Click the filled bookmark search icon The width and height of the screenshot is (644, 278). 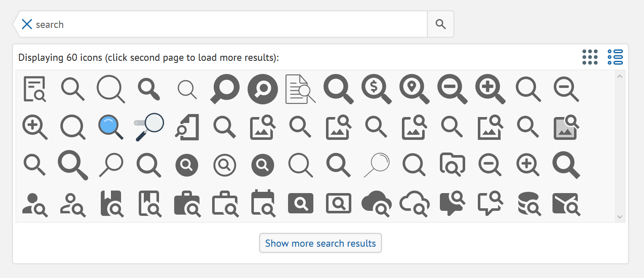[111, 204]
